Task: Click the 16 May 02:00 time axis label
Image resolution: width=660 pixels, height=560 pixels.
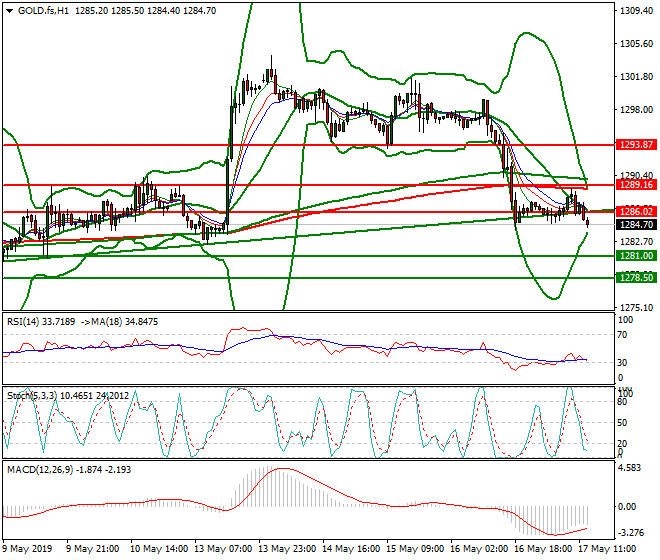Action: click(479, 549)
